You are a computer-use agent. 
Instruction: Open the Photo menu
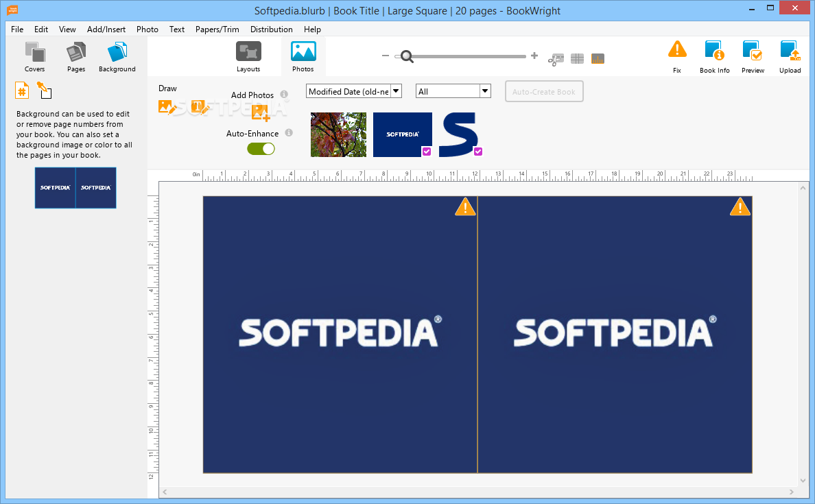click(x=147, y=29)
